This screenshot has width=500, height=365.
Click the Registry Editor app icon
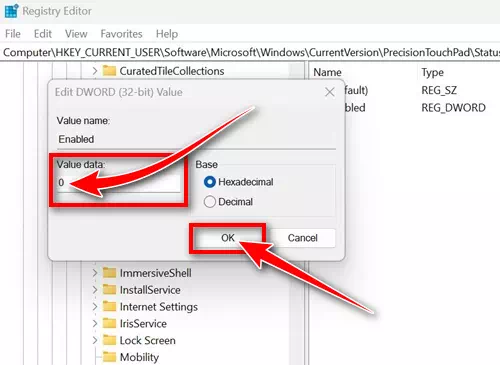pos(11,11)
